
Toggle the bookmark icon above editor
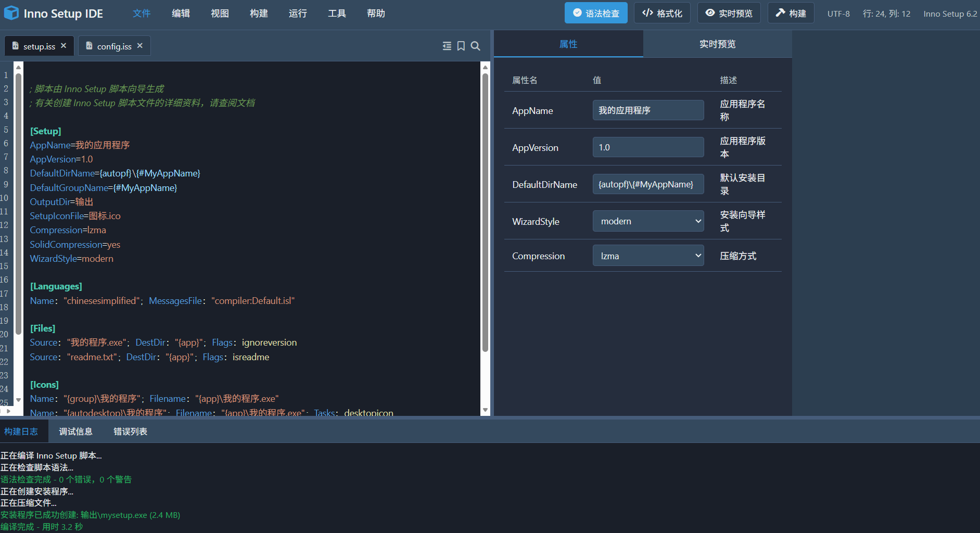point(461,46)
